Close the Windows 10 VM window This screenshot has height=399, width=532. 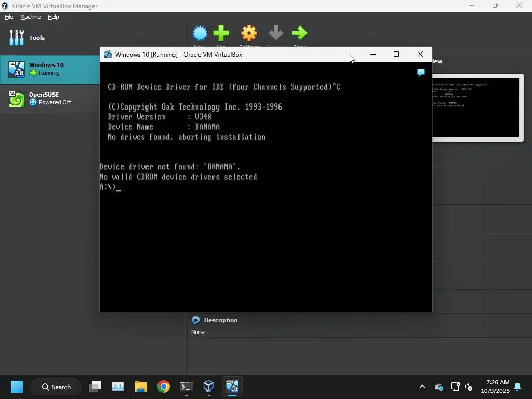(x=420, y=54)
